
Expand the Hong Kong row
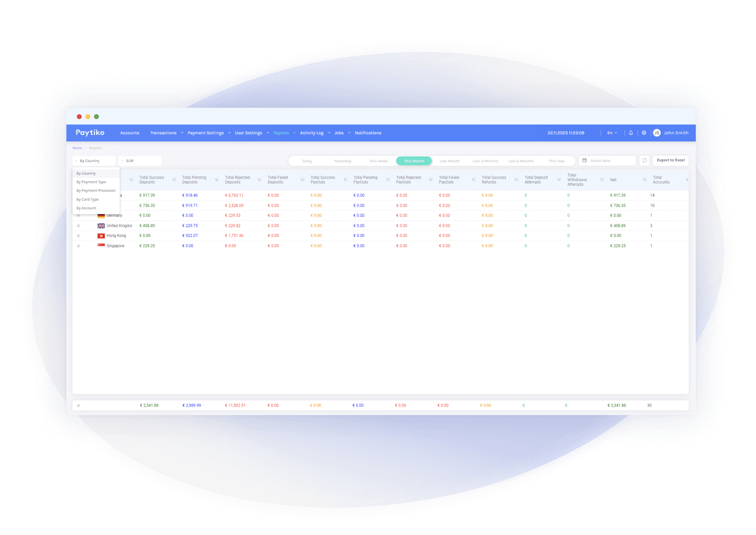point(78,236)
